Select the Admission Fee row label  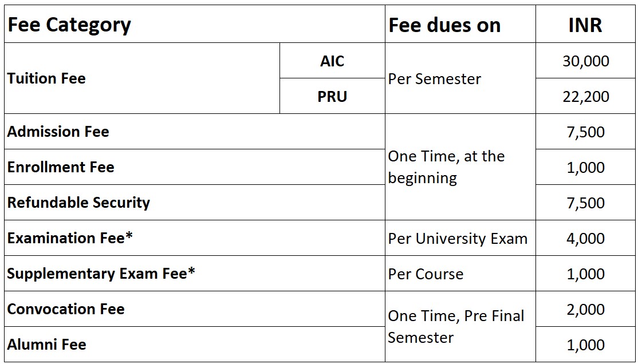195,132
